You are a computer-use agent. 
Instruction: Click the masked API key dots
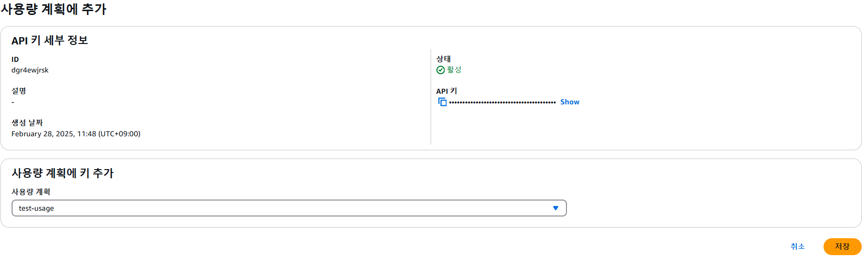pos(503,102)
